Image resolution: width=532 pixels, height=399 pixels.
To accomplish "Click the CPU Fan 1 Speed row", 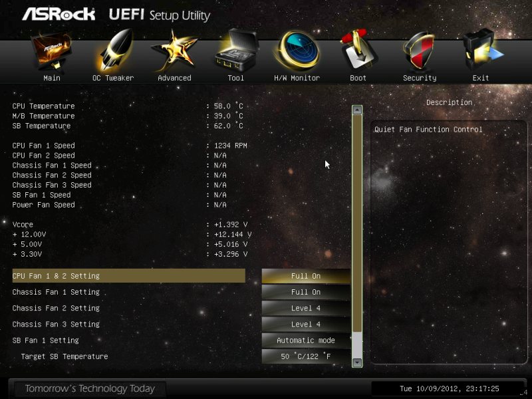I will pos(130,146).
